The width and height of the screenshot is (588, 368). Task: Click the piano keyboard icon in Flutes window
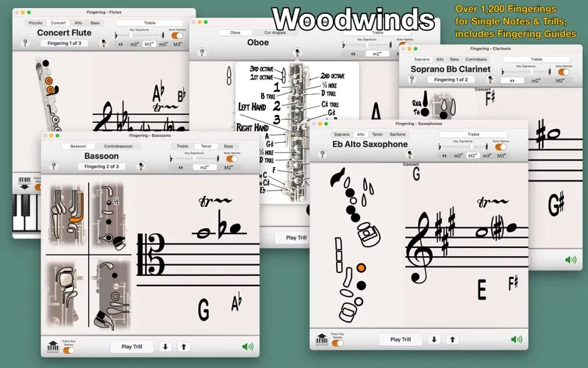pyautogui.click(x=25, y=182)
